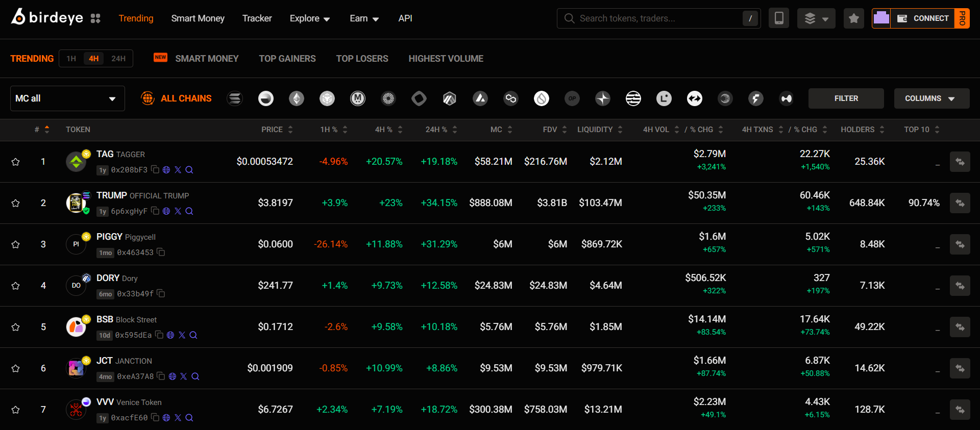This screenshot has height=430, width=980.
Task: Click swap icon in TAG row
Action: (x=960, y=162)
